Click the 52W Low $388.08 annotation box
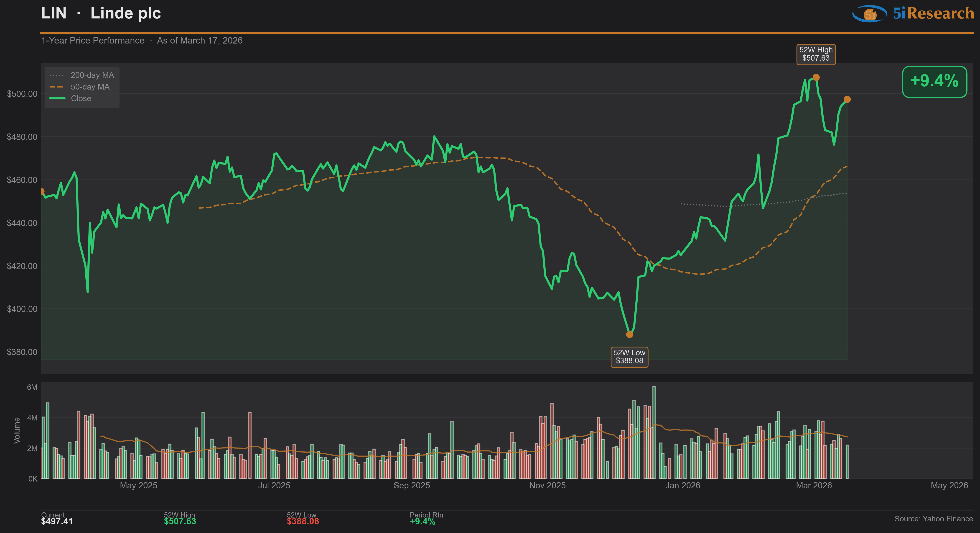980x533 pixels. tap(629, 357)
